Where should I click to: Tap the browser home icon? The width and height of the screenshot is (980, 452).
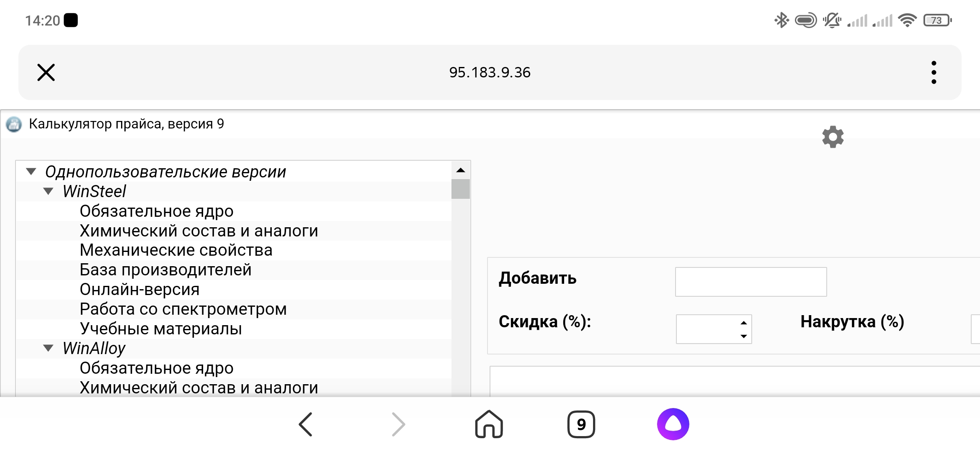tap(489, 424)
